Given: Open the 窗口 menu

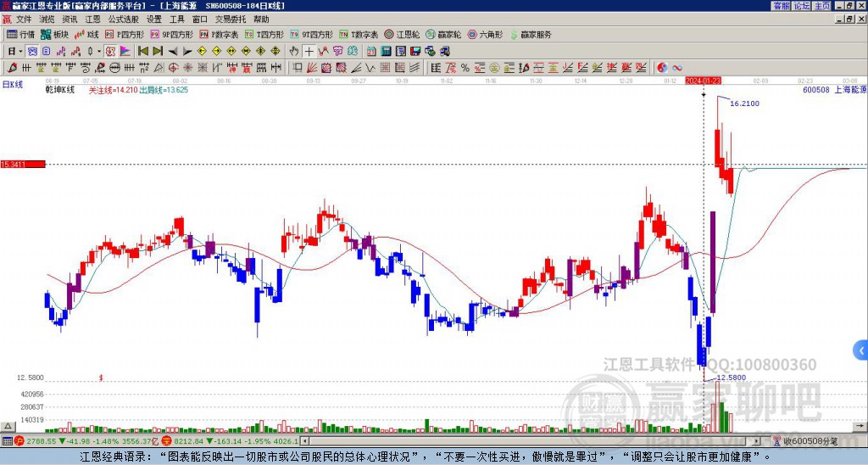Looking at the screenshot, I should (200, 20).
